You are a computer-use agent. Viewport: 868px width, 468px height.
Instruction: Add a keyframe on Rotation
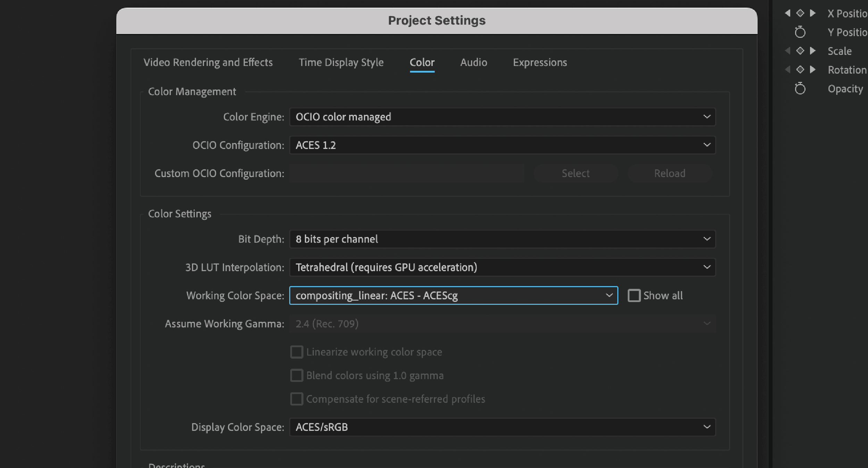pyautogui.click(x=800, y=70)
